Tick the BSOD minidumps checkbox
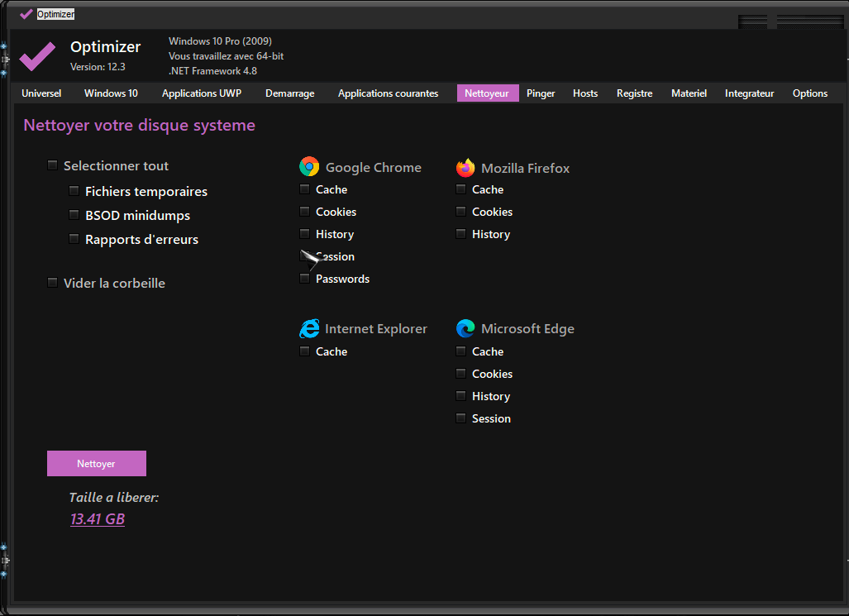This screenshot has height=616, width=849. click(74, 216)
